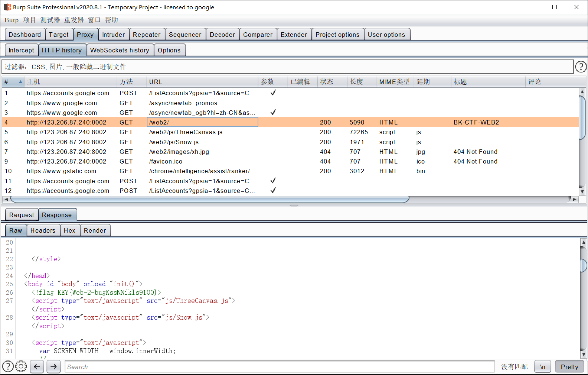Open the Project options tab

coord(337,35)
